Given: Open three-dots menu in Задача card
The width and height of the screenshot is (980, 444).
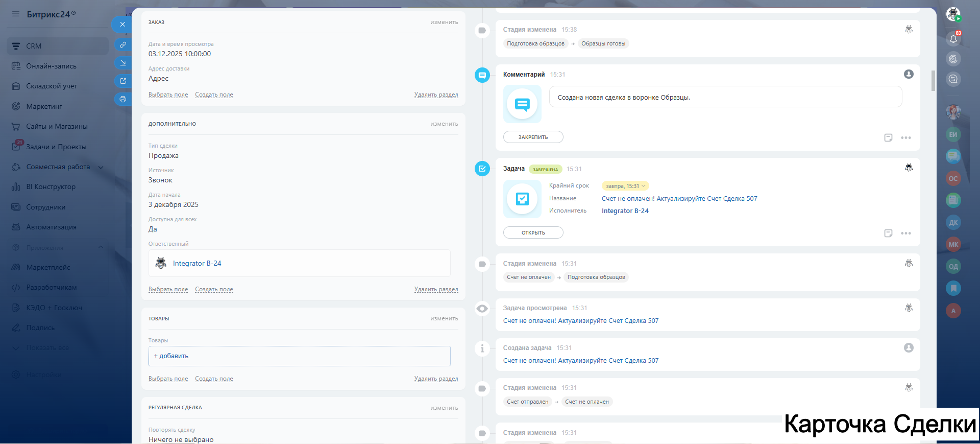Looking at the screenshot, I should [x=906, y=233].
